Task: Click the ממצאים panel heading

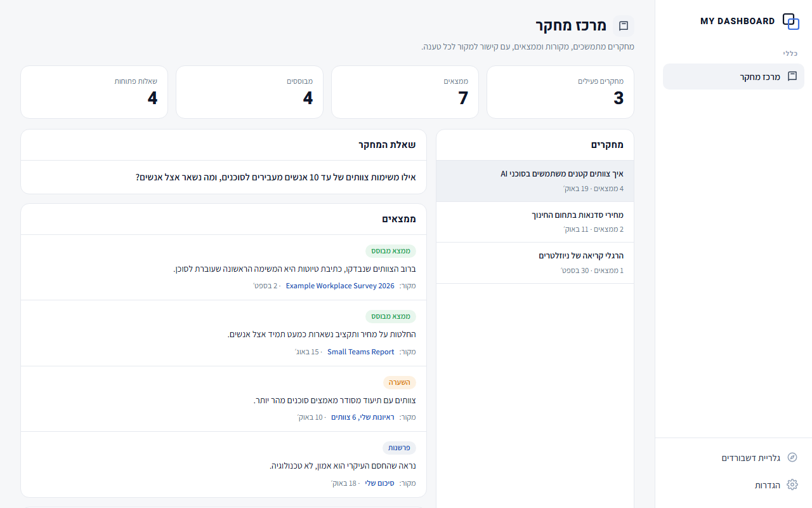Action: pyautogui.click(x=399, y=219)
